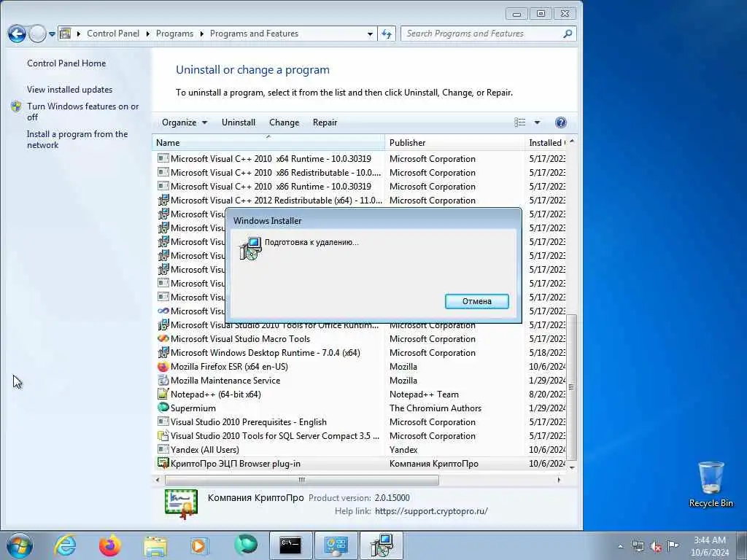This screenshot has height=560, width=747.
Task: Click the Programs breadcrumb
Action: pos(174,34)
